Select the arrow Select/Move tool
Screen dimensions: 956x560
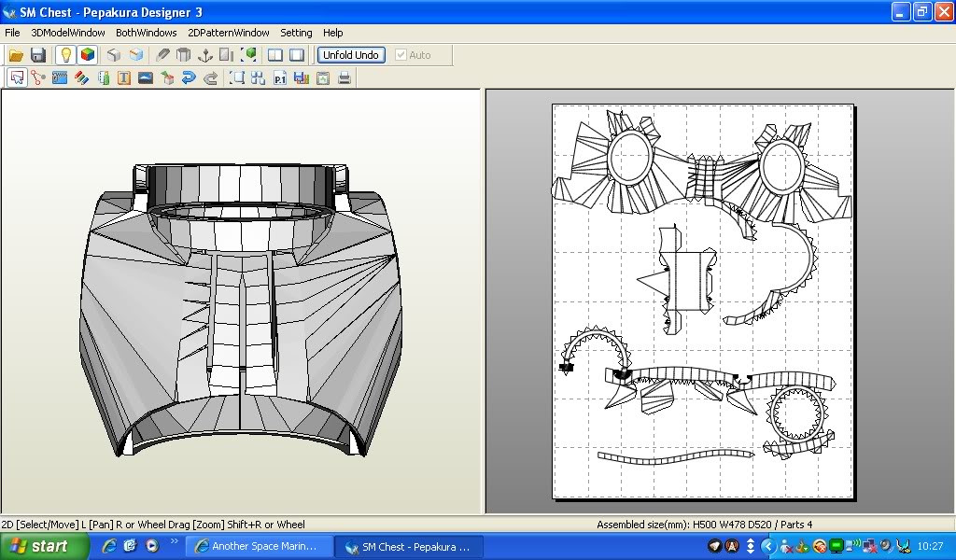[16, 78]
